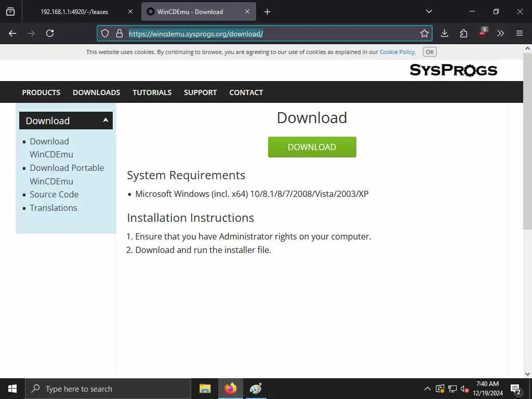Open the Translations sidebar link

coord(54,208)
